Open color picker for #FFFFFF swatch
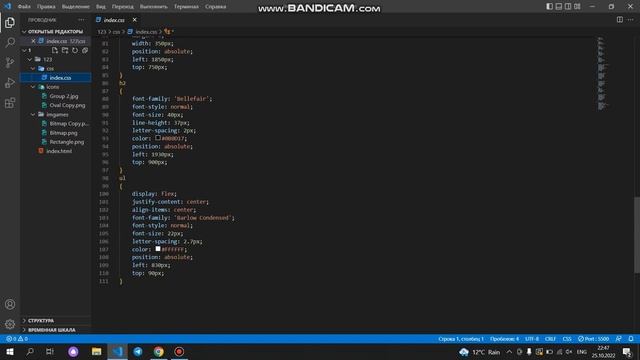Image resolution: width=640 pixels, height=360 pixels. [158, 249]
